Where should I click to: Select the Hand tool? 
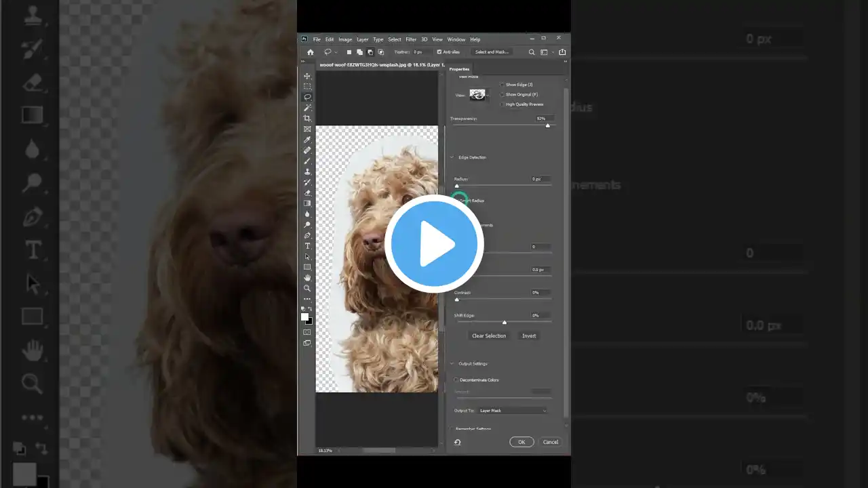(307, 278)
